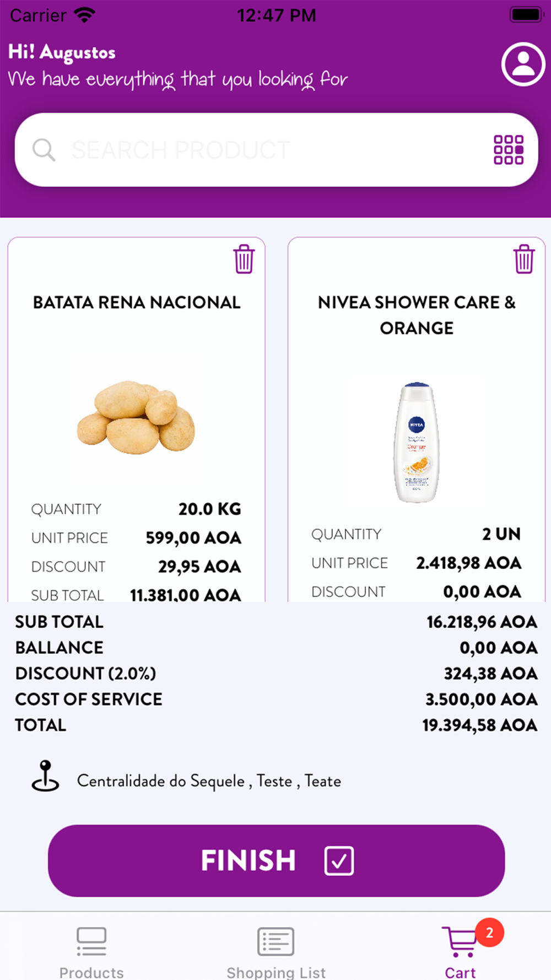Viewport: 551px width, 980px height.
Task: Open the Nivea bottle product image
Action: coord(417,443)
